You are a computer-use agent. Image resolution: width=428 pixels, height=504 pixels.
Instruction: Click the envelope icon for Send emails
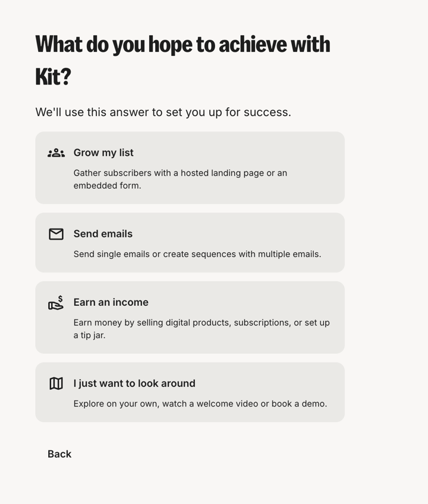[x=56, y=234]
